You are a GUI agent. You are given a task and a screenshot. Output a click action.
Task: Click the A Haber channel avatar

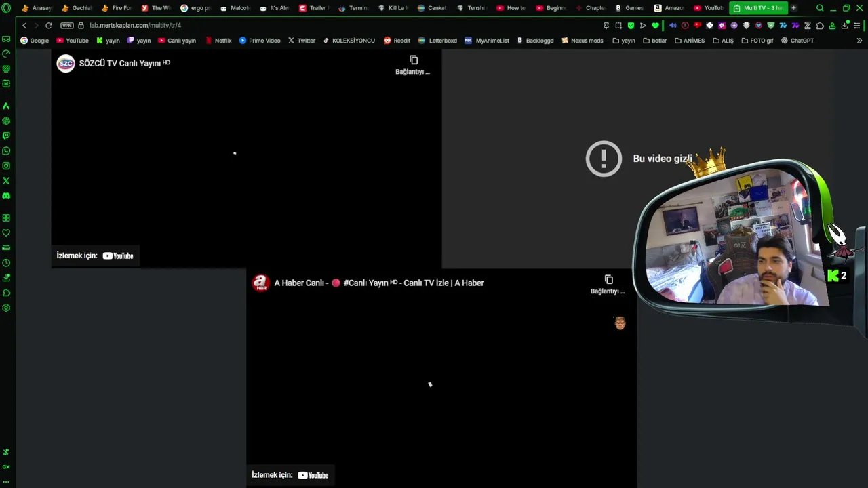point(260,283)
